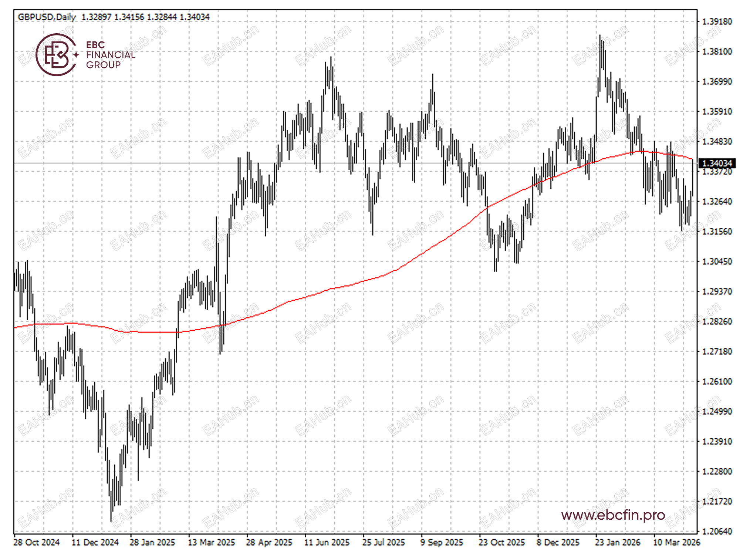The image size is (750, 560).
Task: Click the current price label 1.34034
Action: (x=716, y=163)
